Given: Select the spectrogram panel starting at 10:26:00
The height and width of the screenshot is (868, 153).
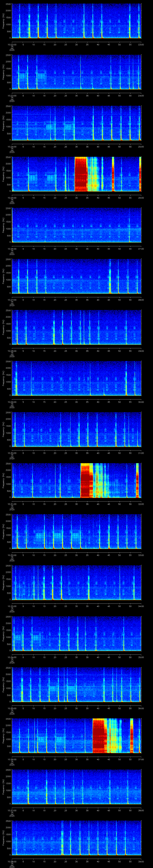Looking at the screenshot, I should 77,225.
